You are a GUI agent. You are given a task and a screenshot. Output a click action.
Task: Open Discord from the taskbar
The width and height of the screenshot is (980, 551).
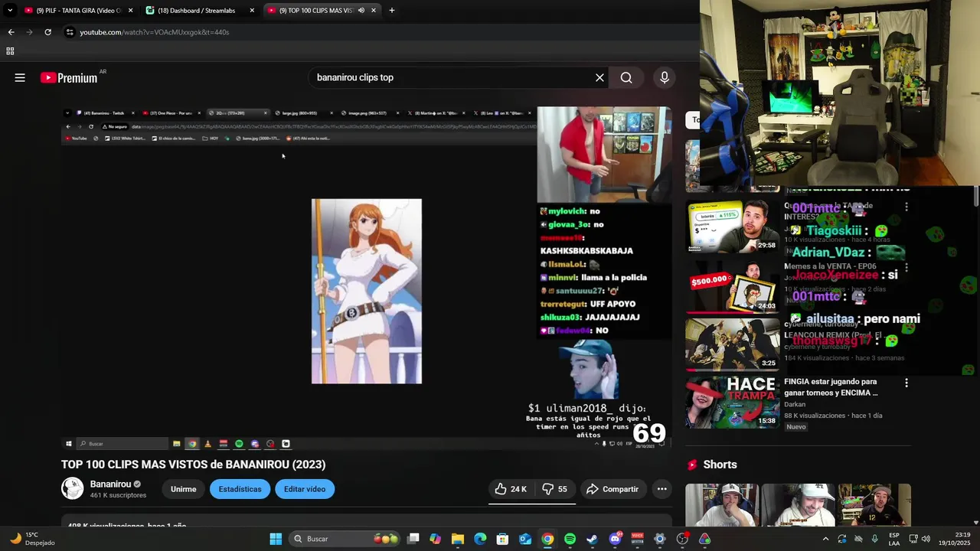(615, 539)
